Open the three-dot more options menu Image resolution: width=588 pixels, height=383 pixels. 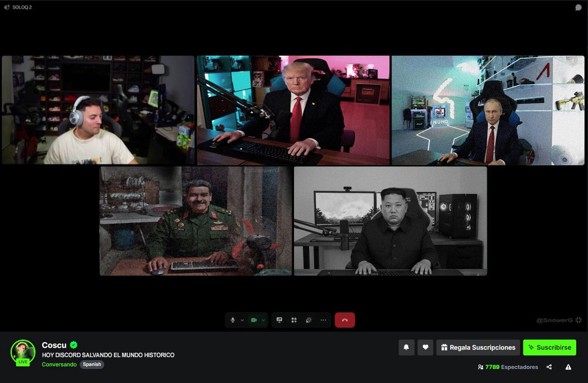point(323,320)
